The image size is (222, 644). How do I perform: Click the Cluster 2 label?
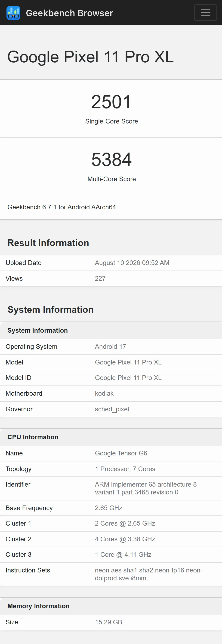(x=18, y=539)
